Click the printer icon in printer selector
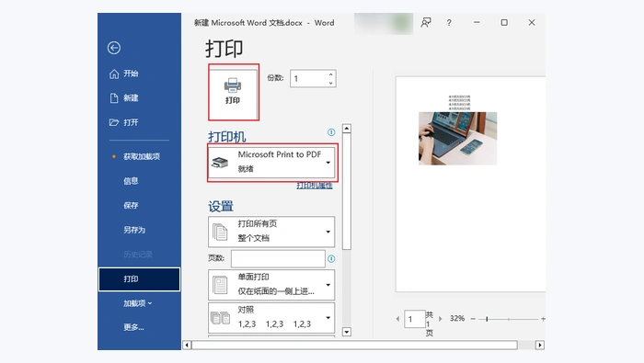The image size is (644, 363). click(220, 163)
